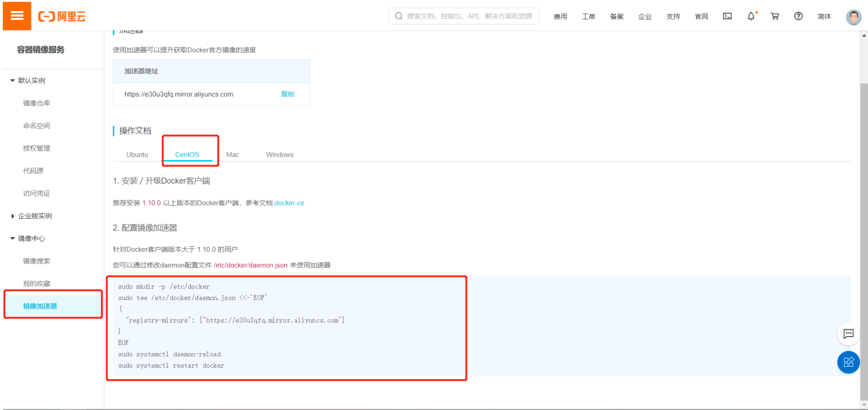Click in the top search input field
The height and width of the screenshot is (410, 868).
[464, 16]
